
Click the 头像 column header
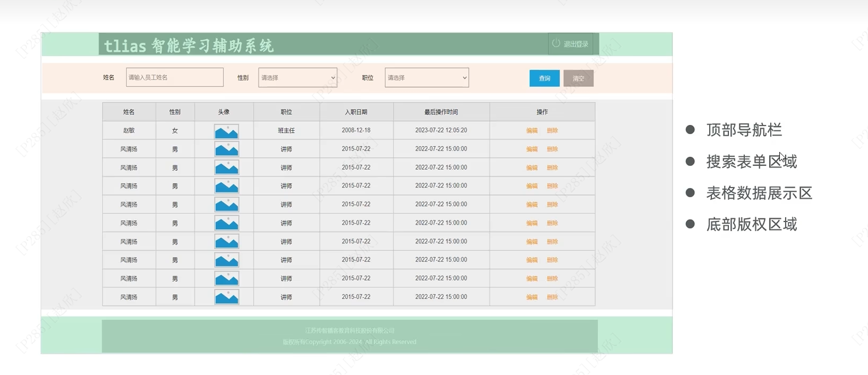click(x=224, y=112)
